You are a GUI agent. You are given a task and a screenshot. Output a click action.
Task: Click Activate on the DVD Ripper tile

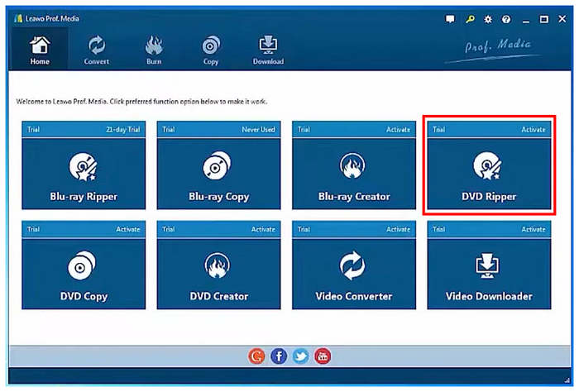point(534,130)
